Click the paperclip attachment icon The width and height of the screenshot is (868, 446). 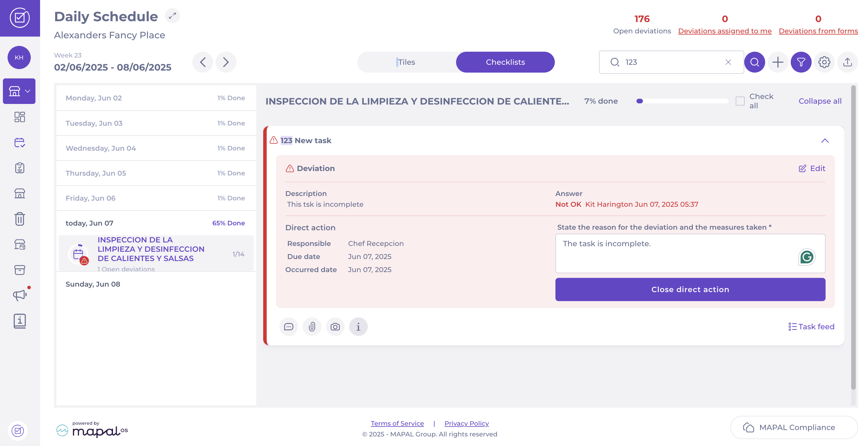click(312, 326)
